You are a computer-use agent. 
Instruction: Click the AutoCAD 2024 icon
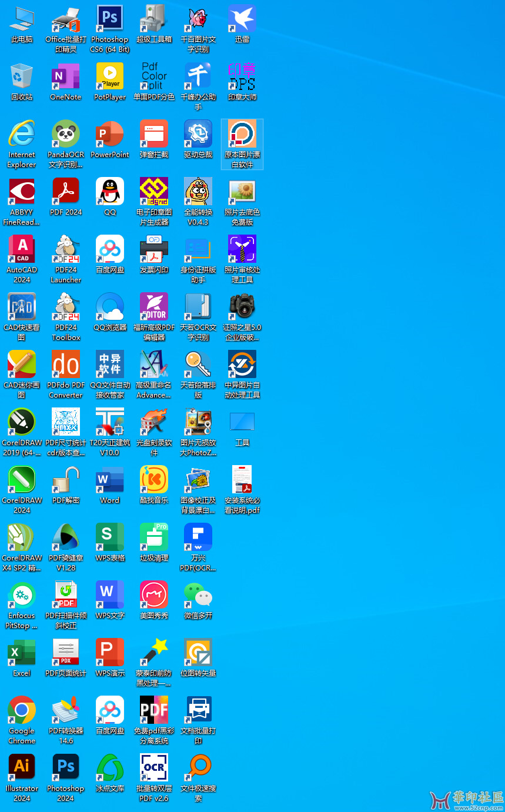pyautogui.click(x=22, y=249)
